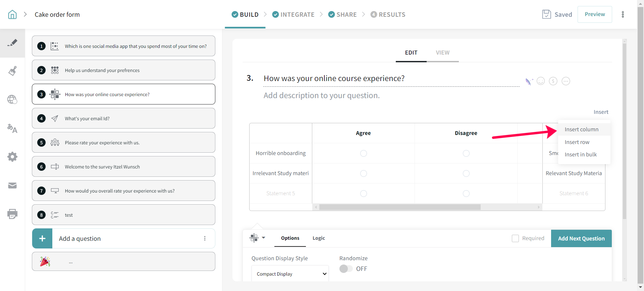Click the envelope email icon in sidebar
Viewport: 644px width, 291px height.
[x=12, y=186]
